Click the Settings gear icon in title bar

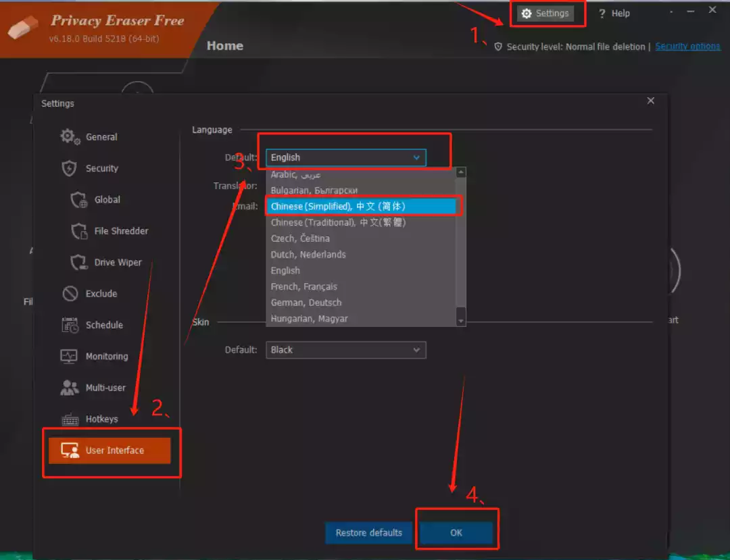(526, 14)
